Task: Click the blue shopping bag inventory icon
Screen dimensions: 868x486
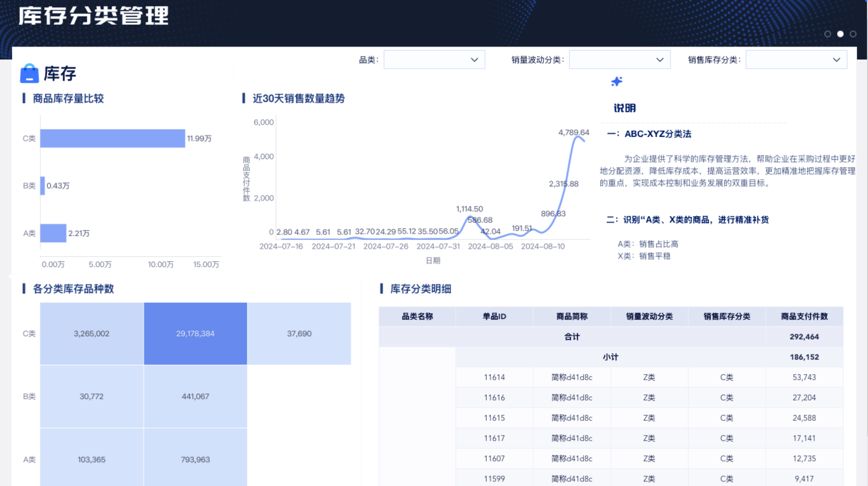Action: pos(29,73)
